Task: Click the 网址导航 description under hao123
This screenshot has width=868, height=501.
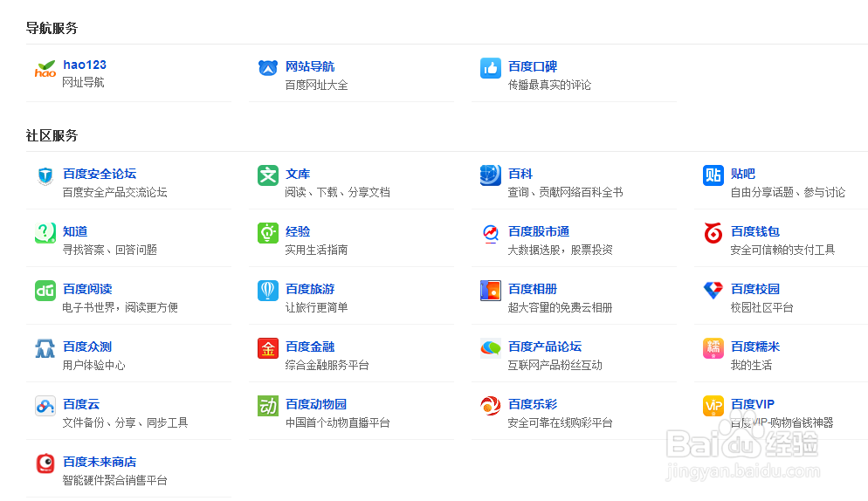Action: point(83,83)
